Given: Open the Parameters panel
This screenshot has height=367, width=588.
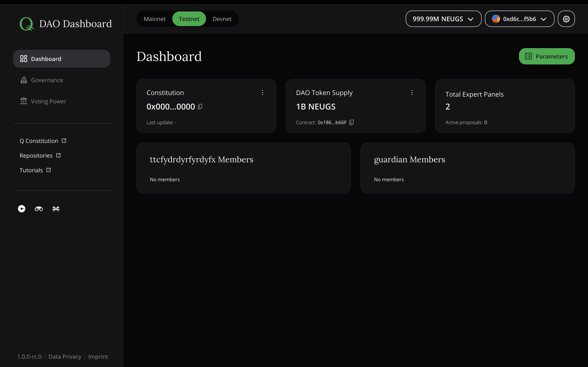Looking at the screenshot, I should [x=547, y=56].
